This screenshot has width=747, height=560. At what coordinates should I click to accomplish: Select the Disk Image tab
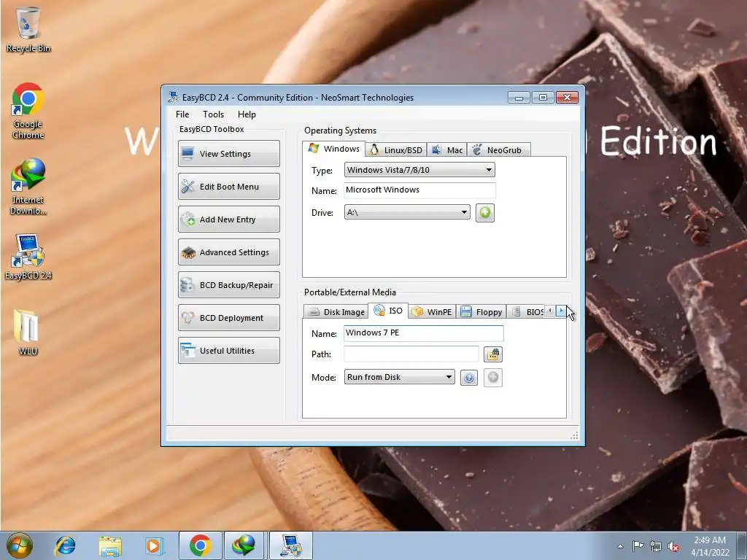[336, 312]
